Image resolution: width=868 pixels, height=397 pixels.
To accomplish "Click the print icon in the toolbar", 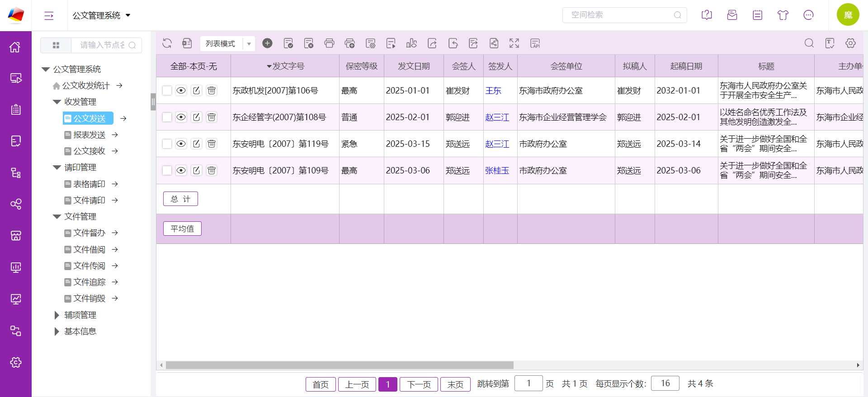I will click(x=330, y=43).
